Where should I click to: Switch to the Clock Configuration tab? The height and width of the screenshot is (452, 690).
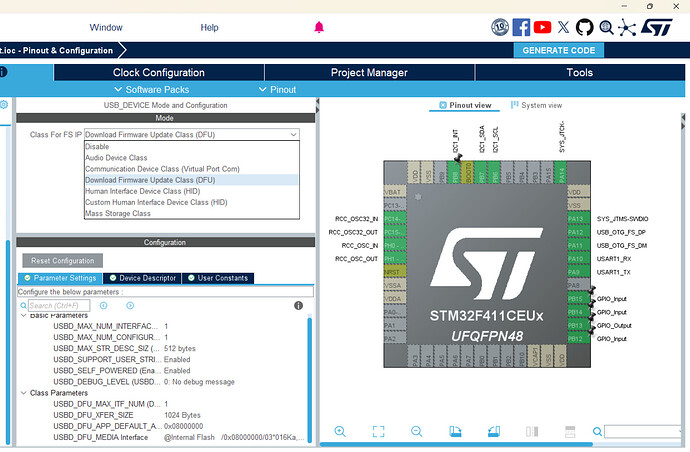coord(158,72)
